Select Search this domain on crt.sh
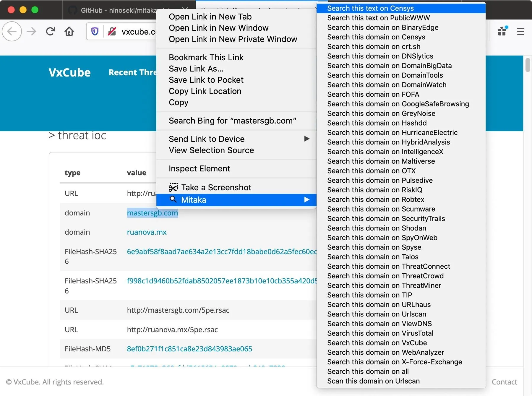This screenshot has width=532, height=396. [401, 47]
